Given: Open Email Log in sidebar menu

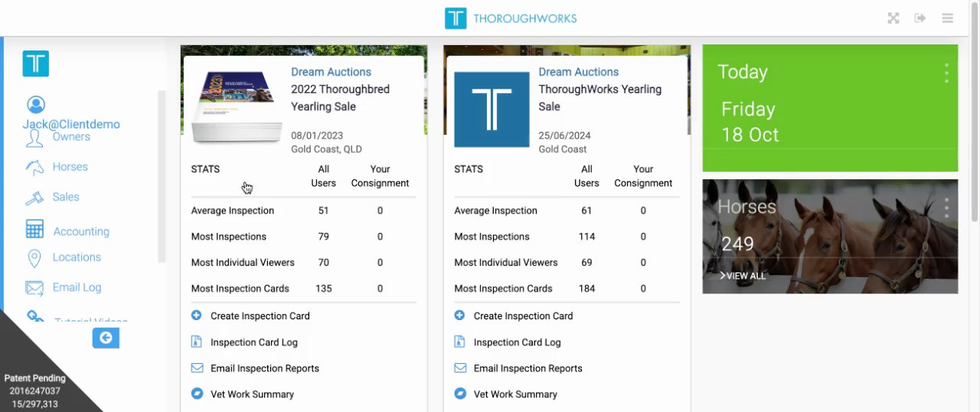Looking at the screenshot, I should click(x=77, y=287).
